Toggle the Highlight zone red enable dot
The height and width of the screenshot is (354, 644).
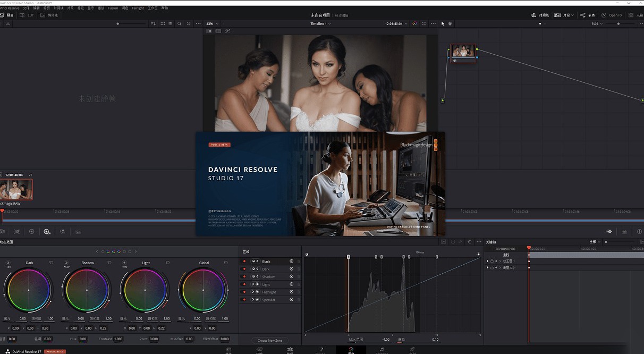(244, 292)
